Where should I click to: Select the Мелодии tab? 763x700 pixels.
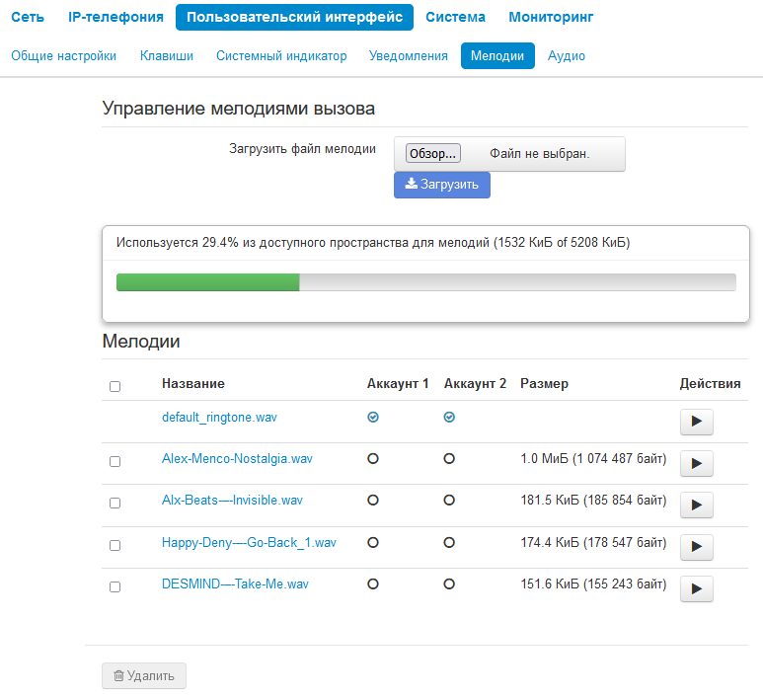[497, 56]
